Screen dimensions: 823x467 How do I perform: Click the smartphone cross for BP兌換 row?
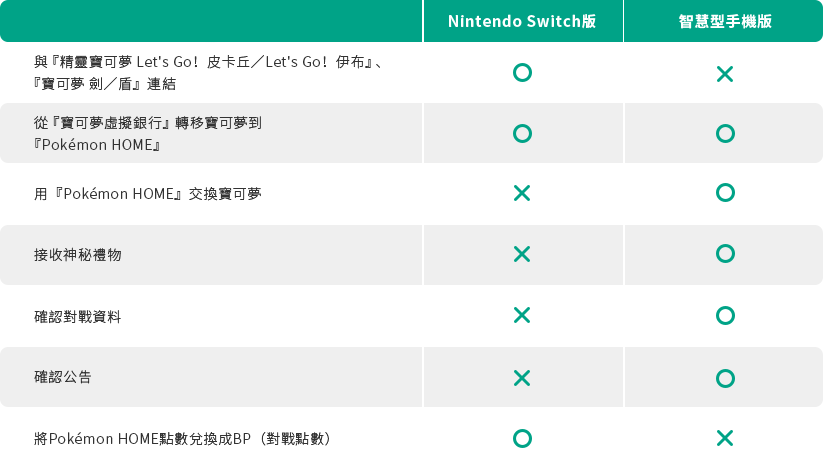(x=725, y=438)
